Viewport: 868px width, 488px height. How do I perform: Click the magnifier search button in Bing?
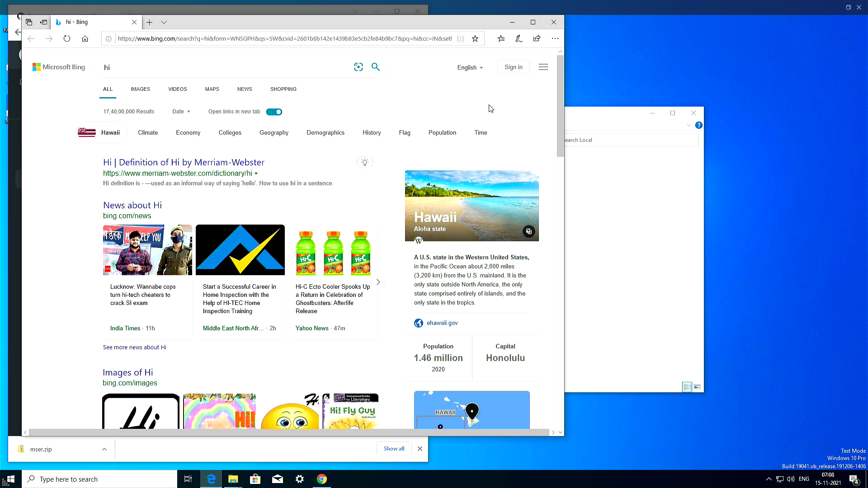point(376,67)
